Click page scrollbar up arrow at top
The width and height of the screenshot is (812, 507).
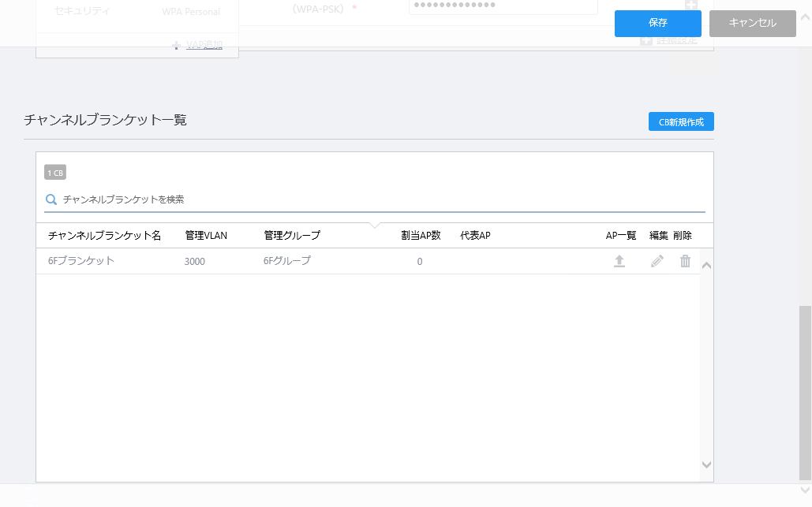click(x=805, y=17)
